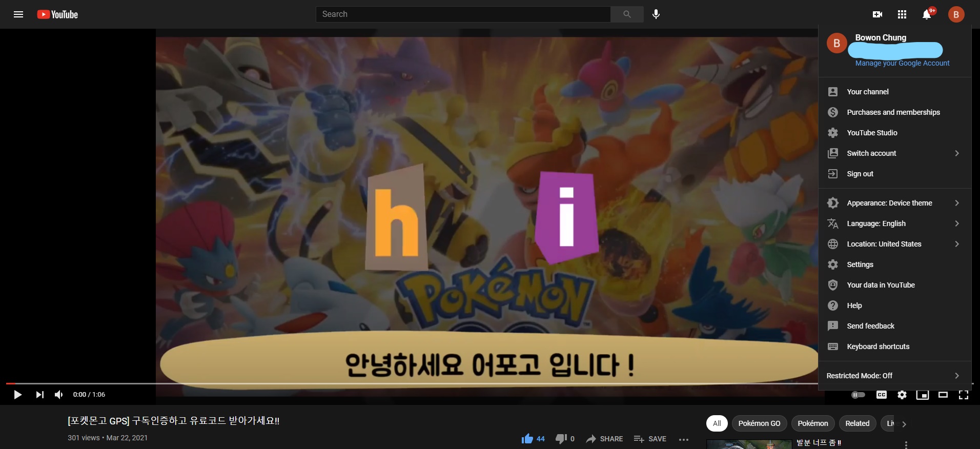The height and width of the screenshot is (449, 980).
Task: Dislike the video with thumbs down
Action: [561, 439]
